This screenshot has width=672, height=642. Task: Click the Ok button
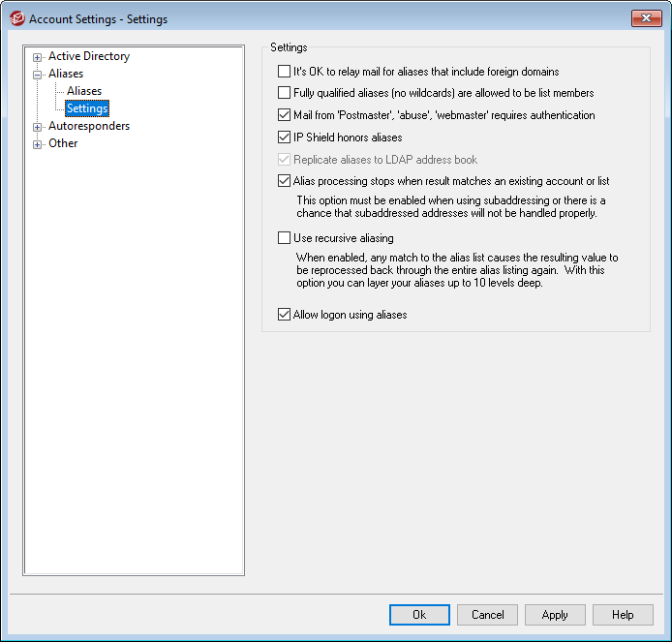point(419,615)
